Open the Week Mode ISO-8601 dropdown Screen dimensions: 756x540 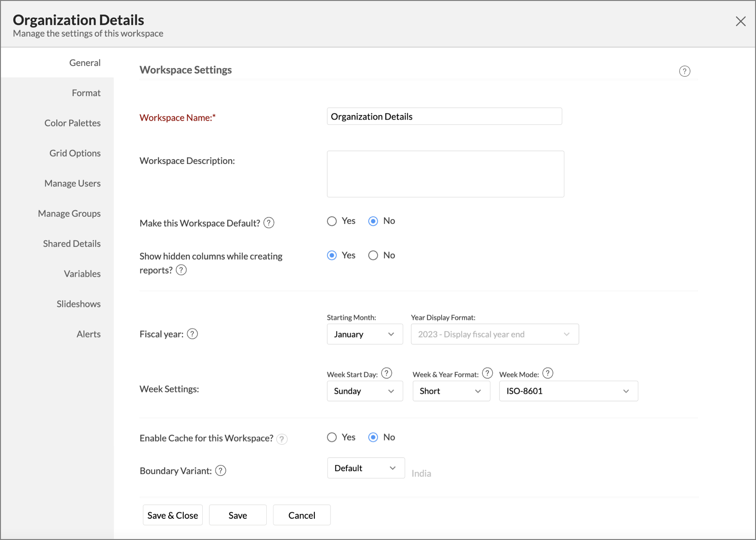pos(568,391)
